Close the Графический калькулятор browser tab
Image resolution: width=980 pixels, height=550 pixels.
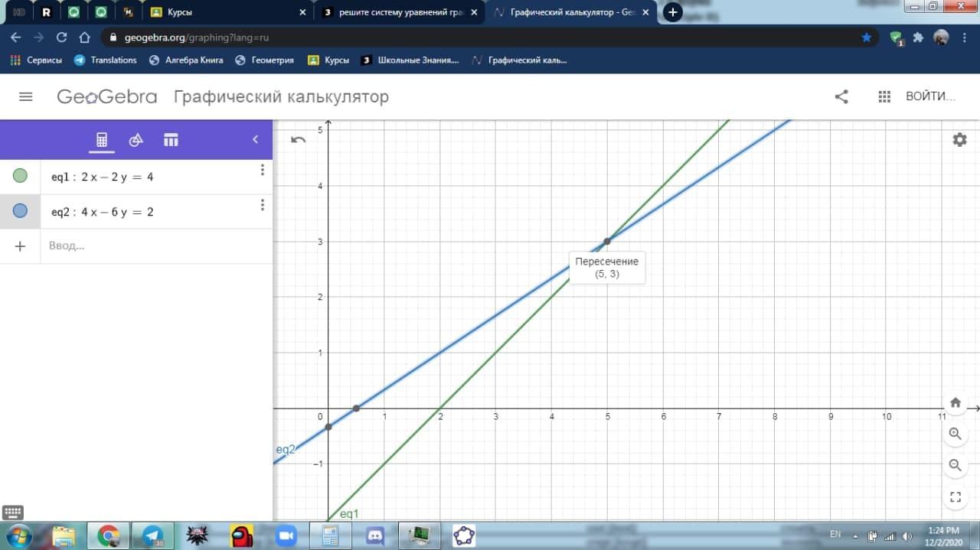coord(646,12)
